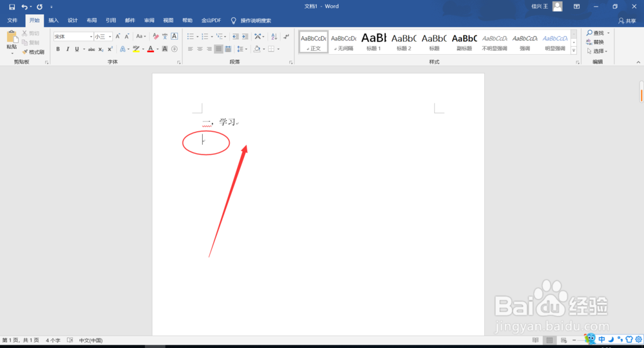Switch to the 布局 (Layout) tab
This screenshot has width=644, height=348.
(x=91, y=21)
